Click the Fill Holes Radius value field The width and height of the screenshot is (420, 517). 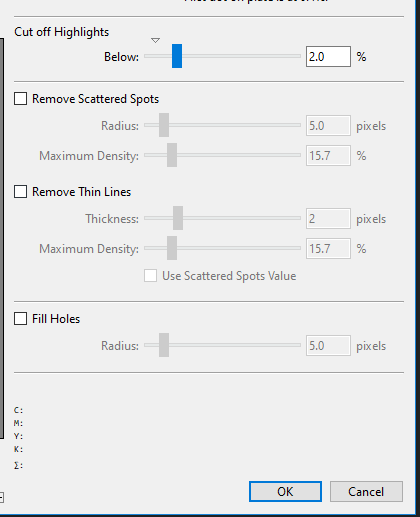(328, 346)
